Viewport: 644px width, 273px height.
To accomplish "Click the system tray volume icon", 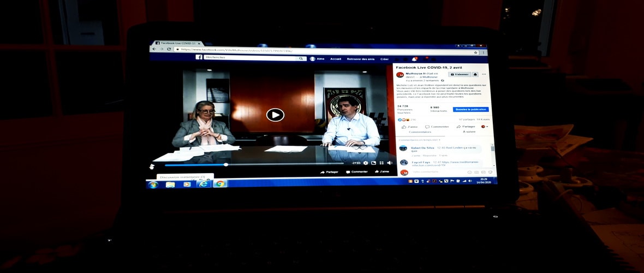I will pyautogui.click(x=469, y=181).
